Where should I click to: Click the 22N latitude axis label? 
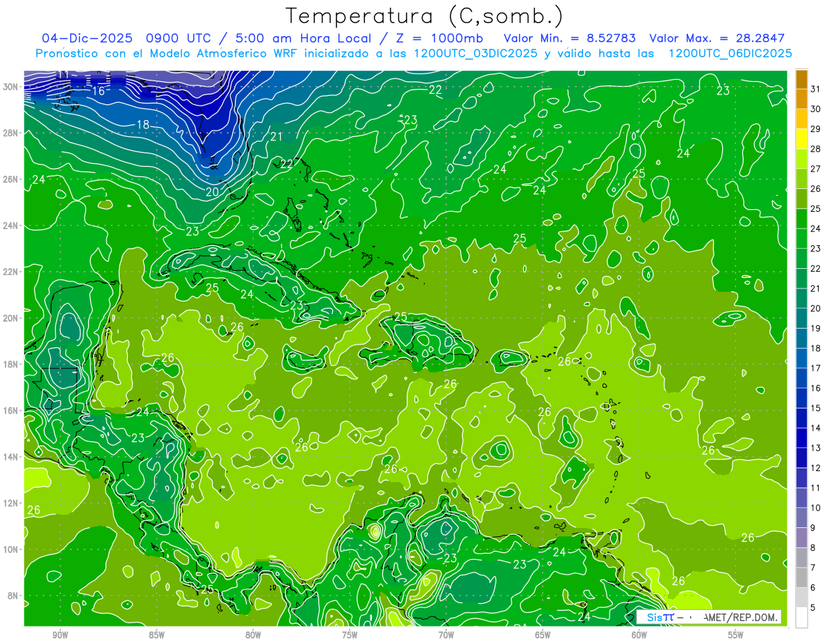pyautogui.click(x=10, y=271)
